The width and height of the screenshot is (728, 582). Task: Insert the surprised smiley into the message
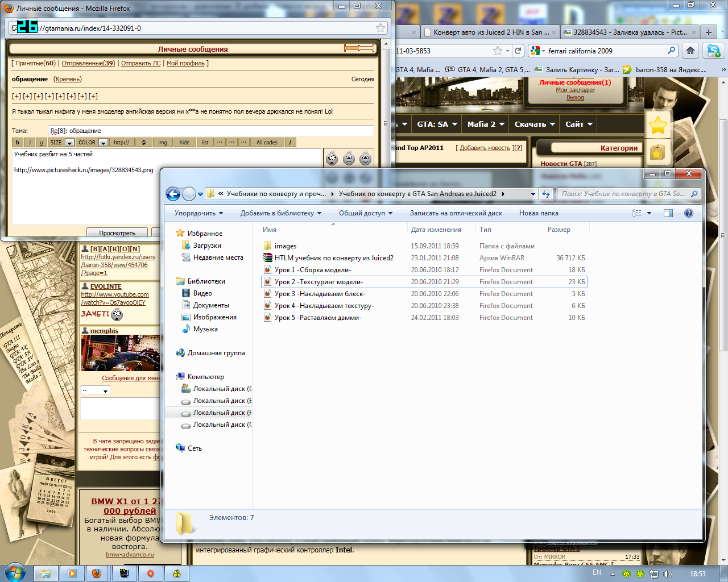[x=332, y=159]
